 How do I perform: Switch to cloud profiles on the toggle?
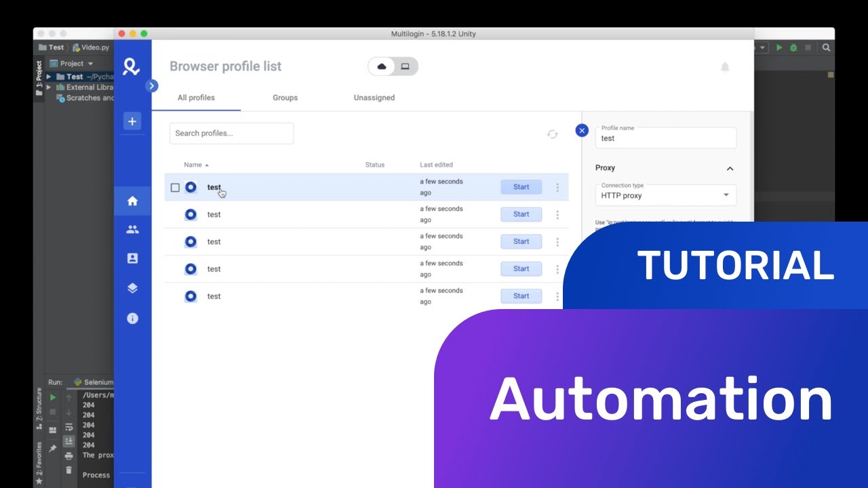[x=382, y=66]
